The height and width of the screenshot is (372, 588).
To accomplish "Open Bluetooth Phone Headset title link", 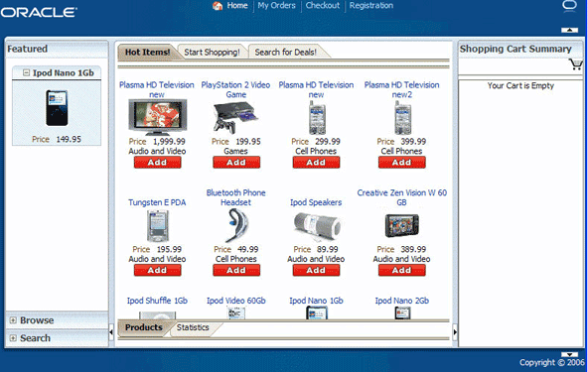I will coord(235,197).
